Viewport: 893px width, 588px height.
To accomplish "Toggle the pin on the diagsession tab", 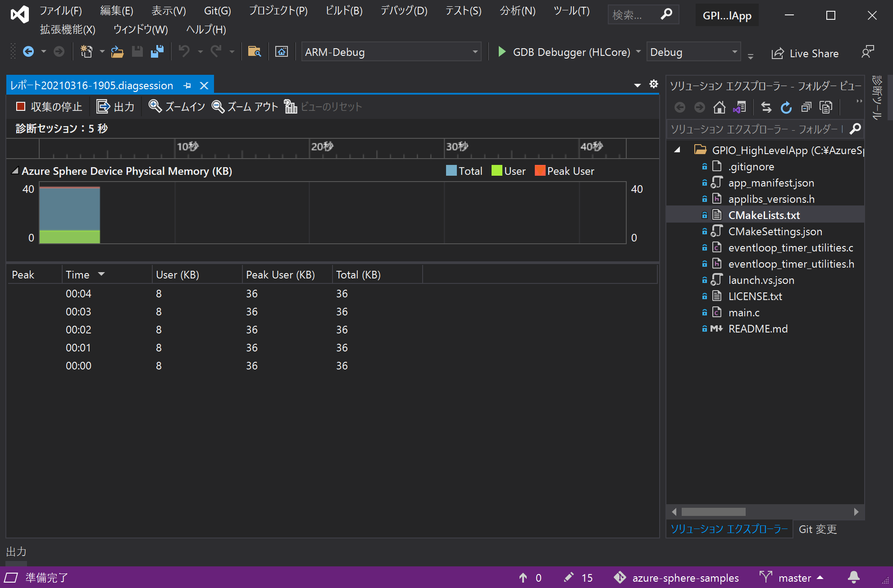I will (x=187, y=86).
